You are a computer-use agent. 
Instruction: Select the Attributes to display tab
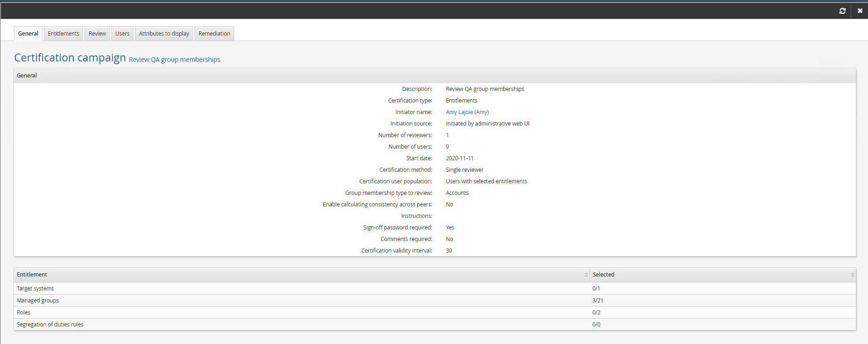pyautogui.click(x=164, y=34)
